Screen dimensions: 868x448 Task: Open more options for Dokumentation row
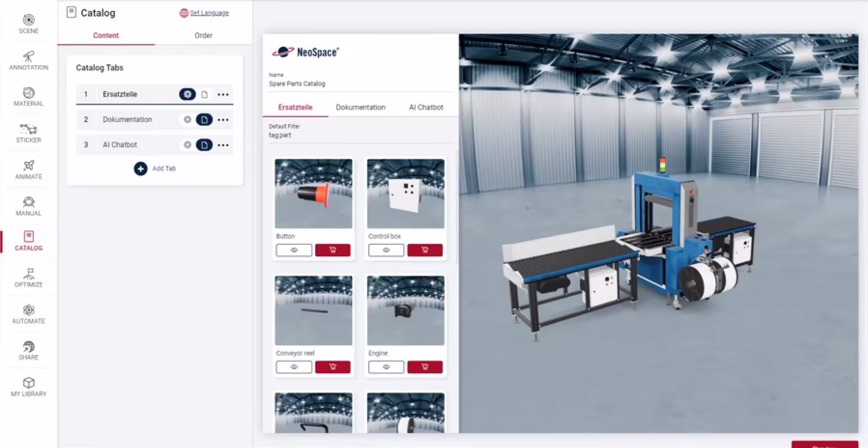pyautogui.click(x=223, y=120)
